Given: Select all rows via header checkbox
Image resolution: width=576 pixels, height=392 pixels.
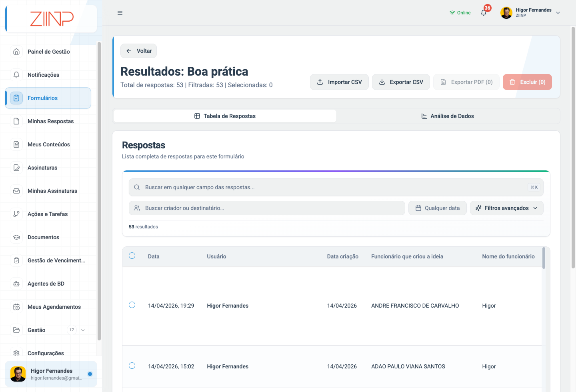Looking at the screenshot, I should pyautogui.click(x=132, y=256).
